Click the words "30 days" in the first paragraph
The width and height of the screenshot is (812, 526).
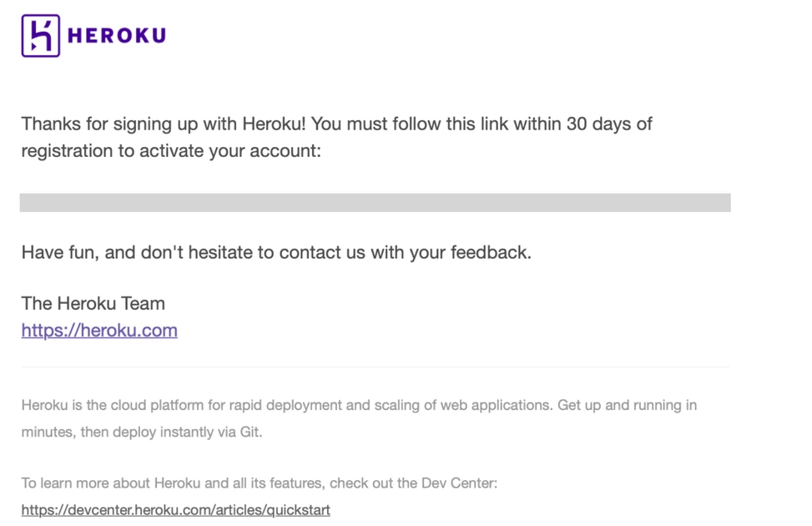[x=600, y=124]
